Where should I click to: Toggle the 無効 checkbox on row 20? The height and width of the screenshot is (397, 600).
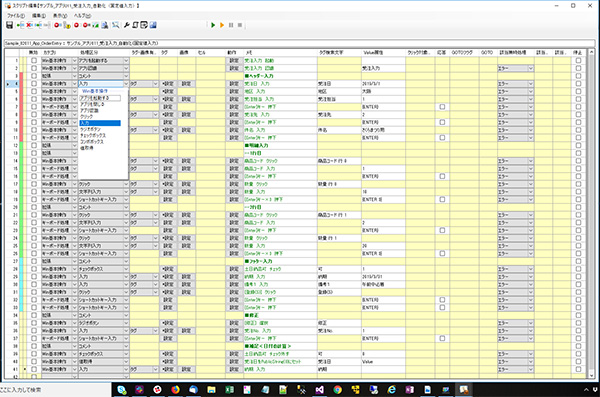[34, 207]
